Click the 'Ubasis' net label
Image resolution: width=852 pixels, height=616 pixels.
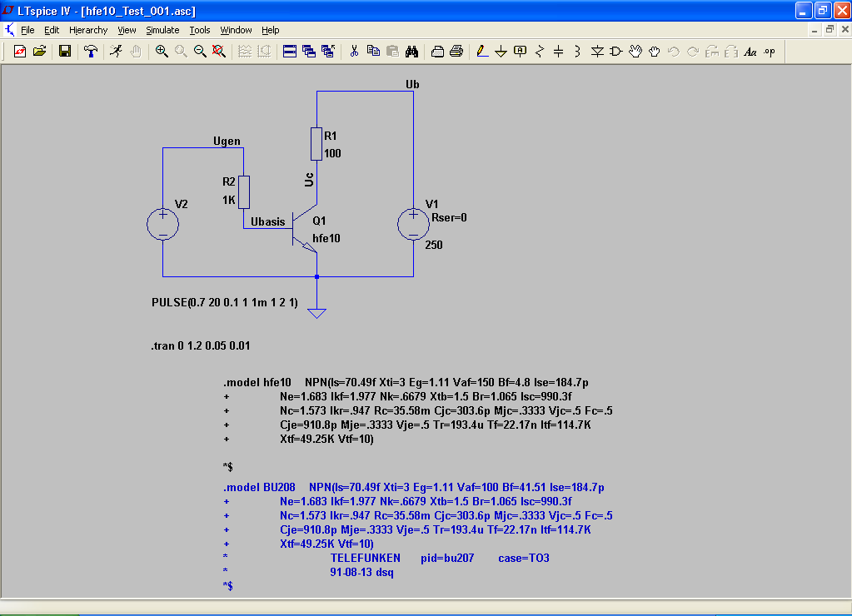click(268, 221)
